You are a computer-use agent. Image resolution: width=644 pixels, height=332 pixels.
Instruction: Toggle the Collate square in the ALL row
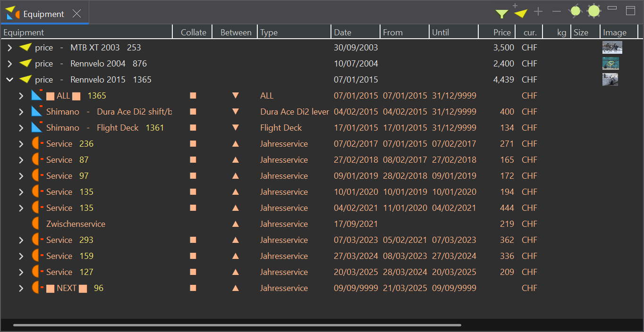pos(193,96)
